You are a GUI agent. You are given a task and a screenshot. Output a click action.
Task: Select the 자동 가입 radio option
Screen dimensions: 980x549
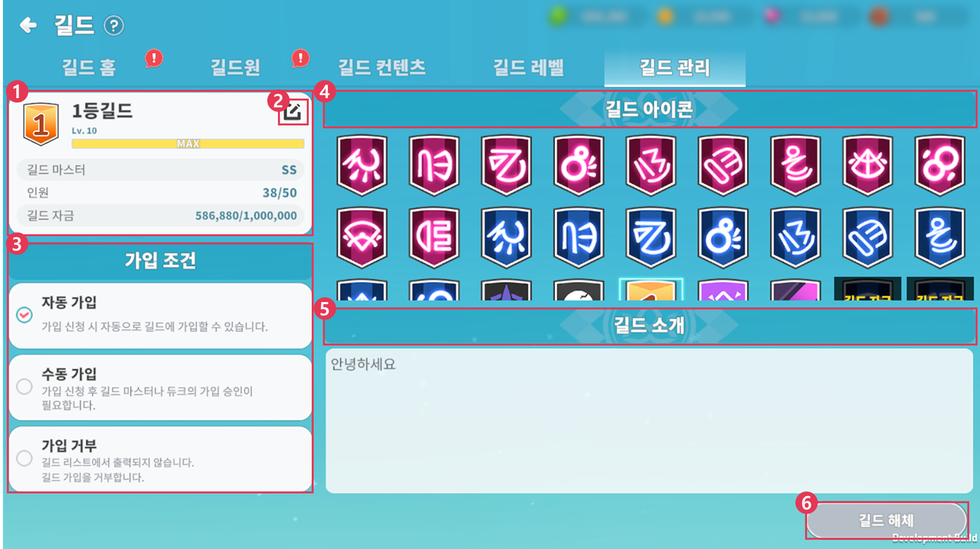(x=24, y=314)
